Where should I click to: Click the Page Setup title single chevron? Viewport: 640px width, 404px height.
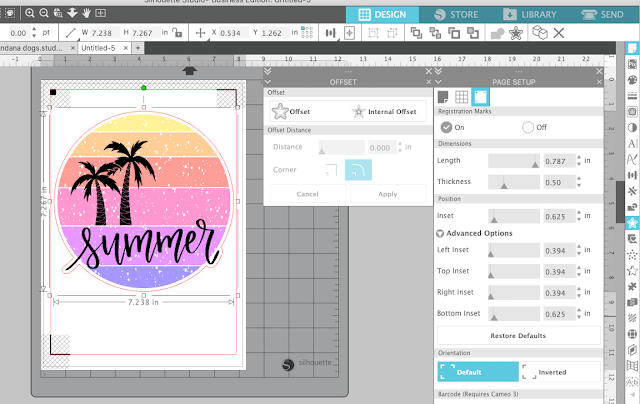point(438,82)
